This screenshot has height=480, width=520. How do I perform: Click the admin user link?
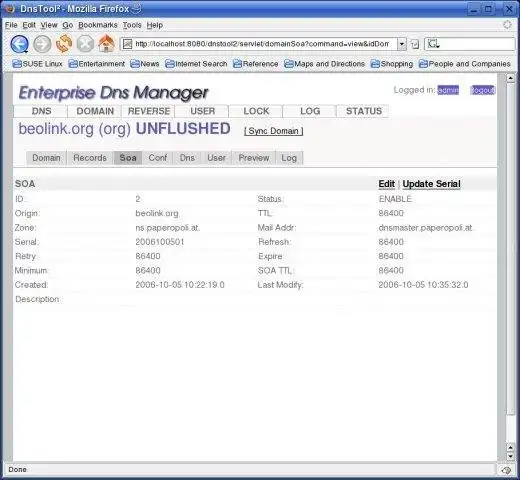click(x=448, y=90)
